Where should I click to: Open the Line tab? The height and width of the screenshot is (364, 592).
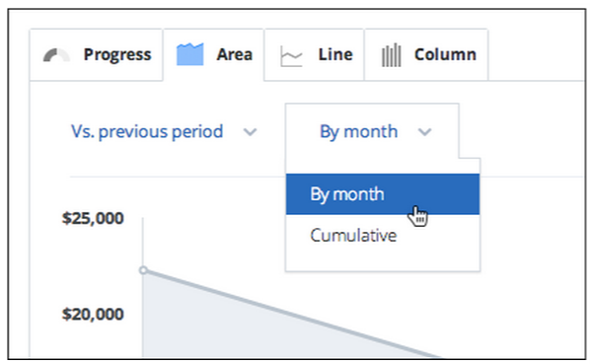pyautogui.click(x=314, y=55)
